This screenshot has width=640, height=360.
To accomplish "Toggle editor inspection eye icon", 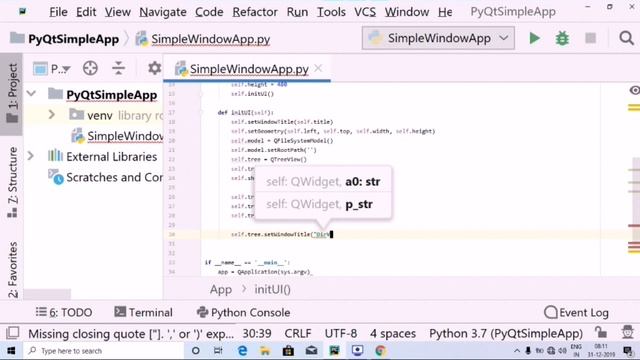I will (x=634, y=90).
